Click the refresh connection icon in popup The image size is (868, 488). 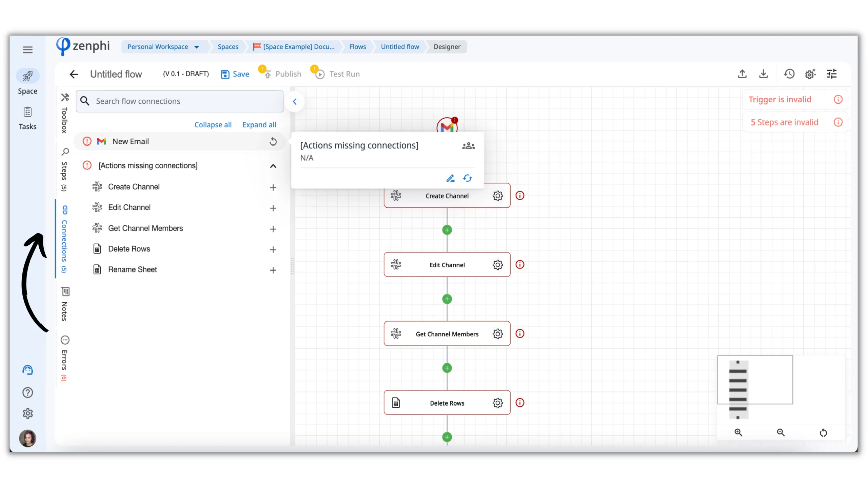click(468, 178)
